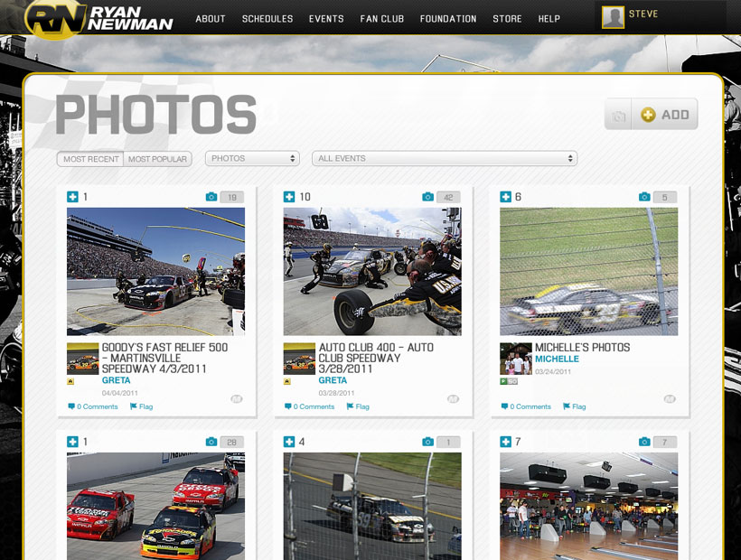741x560 pixels.
Task: Click the plus icon on the red race cars card
Action: (72, 442)
